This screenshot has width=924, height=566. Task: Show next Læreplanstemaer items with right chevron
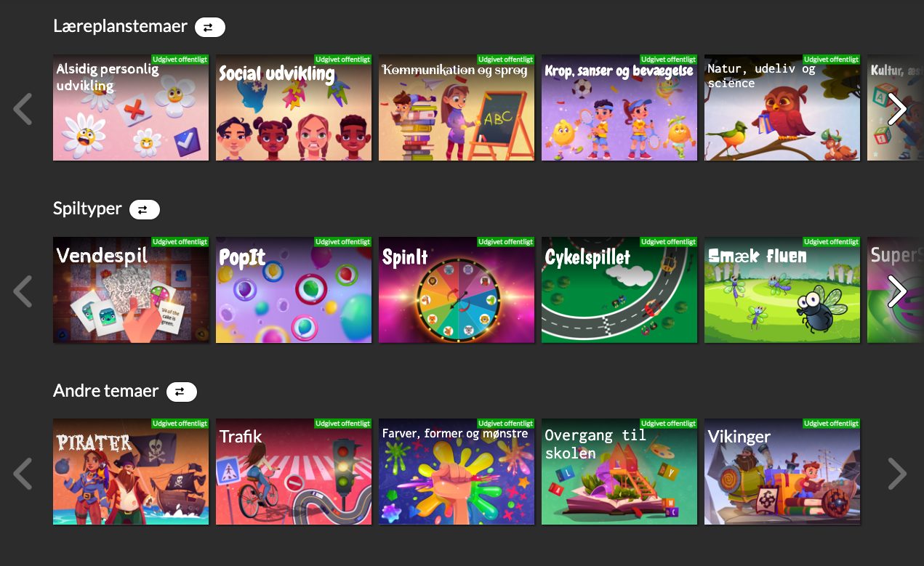(897, 109)
